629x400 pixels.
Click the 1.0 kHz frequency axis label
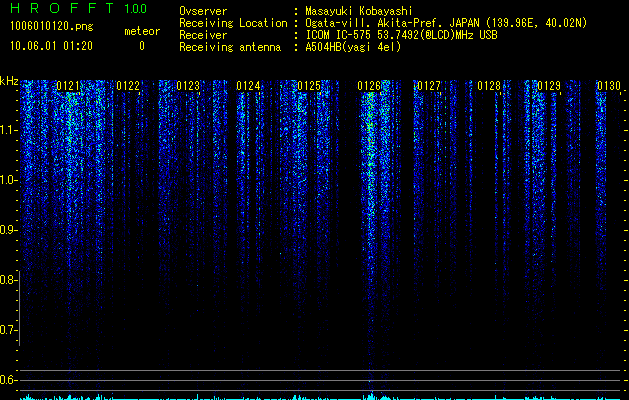tap(8, 180)
